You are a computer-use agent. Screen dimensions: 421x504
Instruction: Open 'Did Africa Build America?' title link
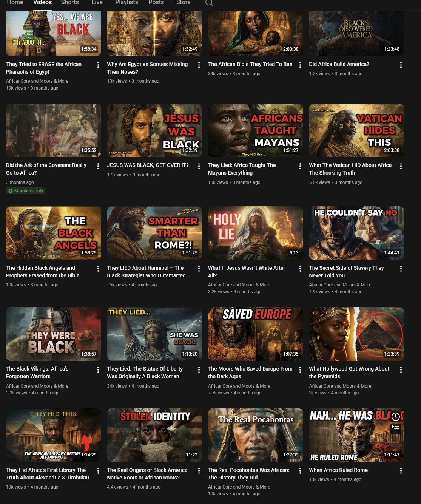(x=339, y=64)
